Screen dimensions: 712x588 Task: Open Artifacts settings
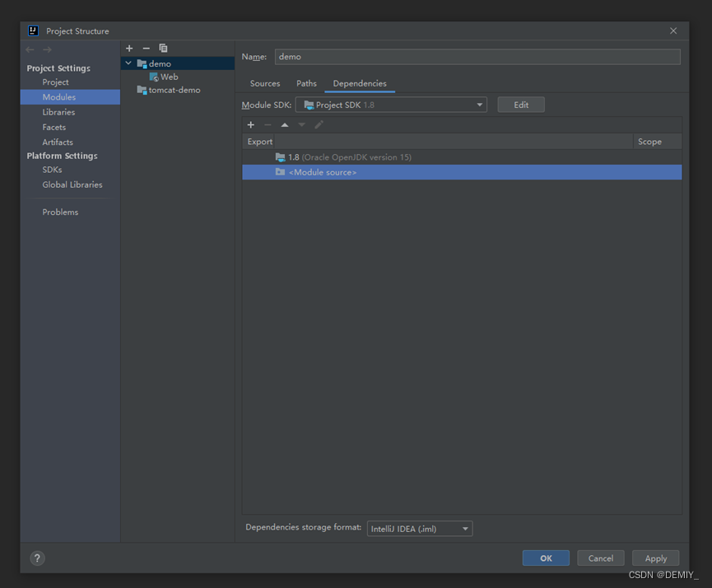[58, 142]
